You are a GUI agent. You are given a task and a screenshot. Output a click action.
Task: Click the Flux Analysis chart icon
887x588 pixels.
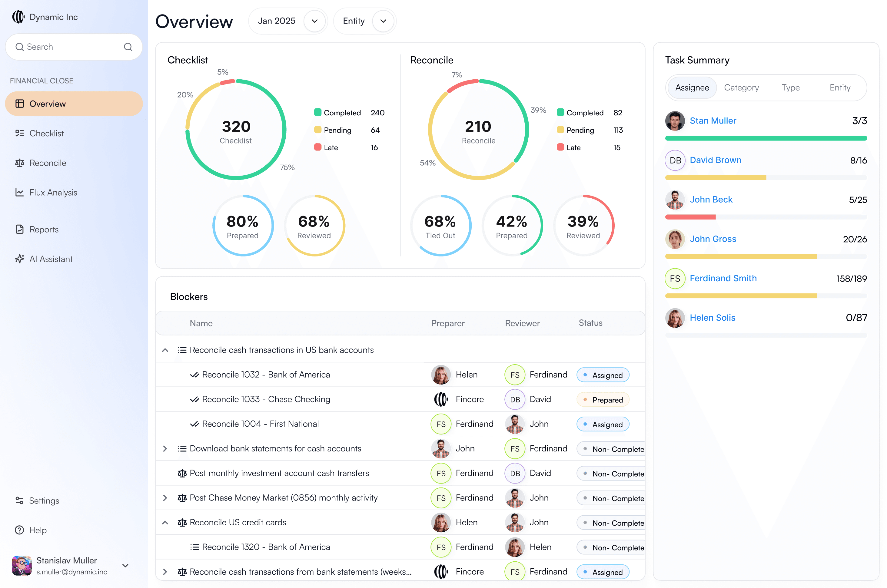point(19,192)
